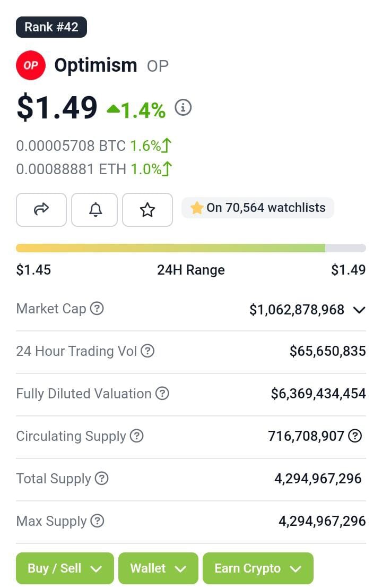The image size is (382, 588).
Task: Add Optimism to favorites with star button
Action: click(x=147, y=210)
